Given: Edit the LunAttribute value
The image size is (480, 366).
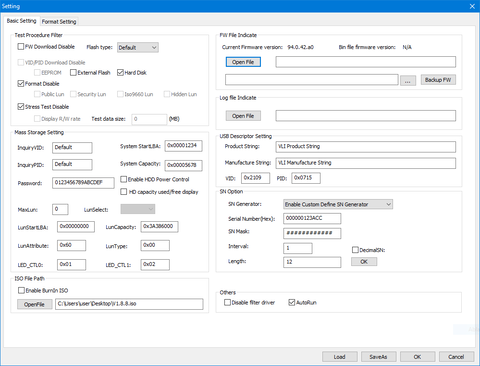Looking at the screenshot, I should point(71,245).
